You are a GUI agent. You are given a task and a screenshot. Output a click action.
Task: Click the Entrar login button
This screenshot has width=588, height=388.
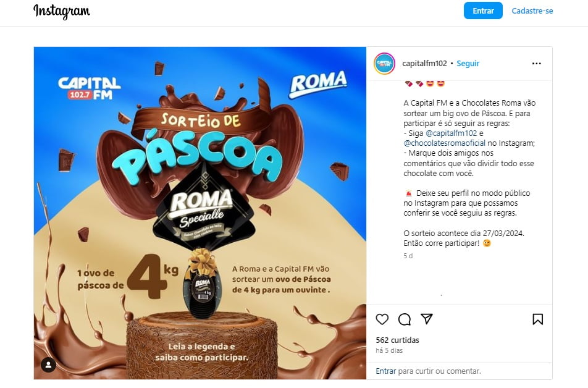pyautogui.click(x=483, y=11)
